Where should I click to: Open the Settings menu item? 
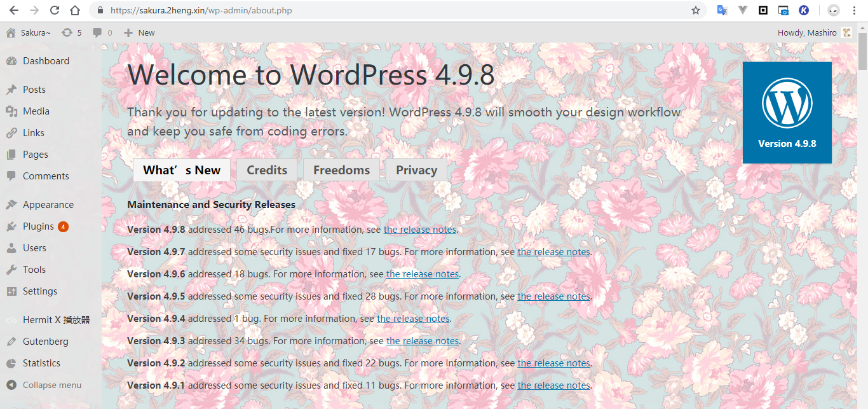click(x=51, y=291)
